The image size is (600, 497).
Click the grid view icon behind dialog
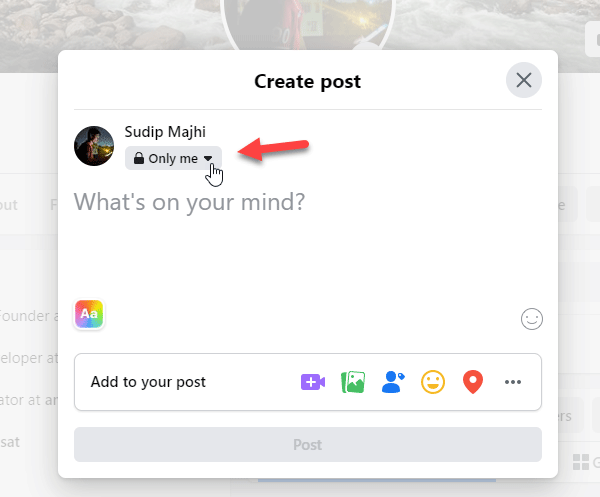click(x=580, y=462)
